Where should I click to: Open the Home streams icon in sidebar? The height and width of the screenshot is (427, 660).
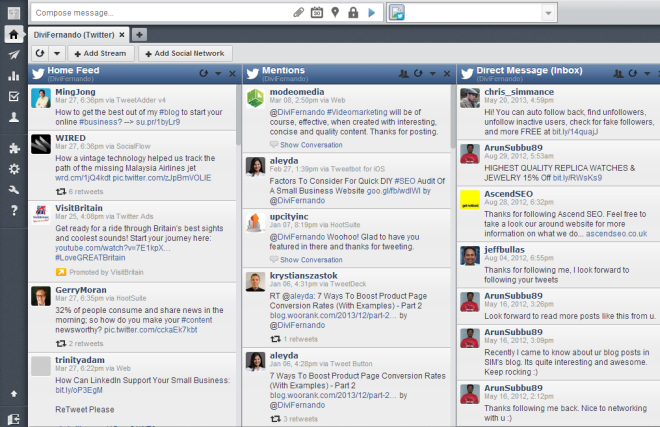click(13, 35)
